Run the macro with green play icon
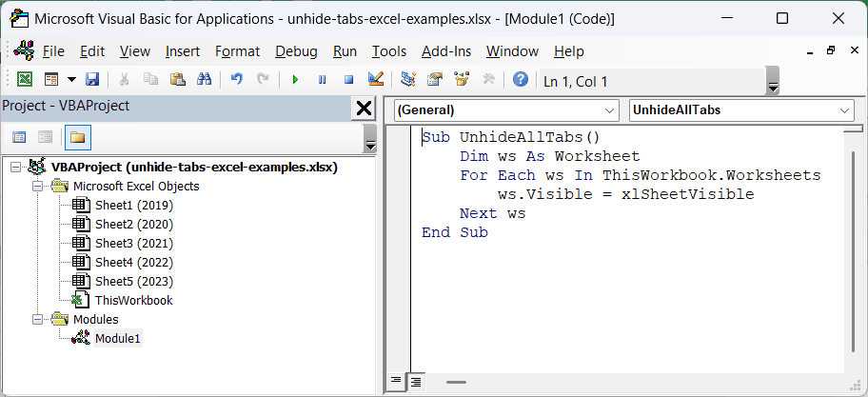868x397 pixels. 295,80
